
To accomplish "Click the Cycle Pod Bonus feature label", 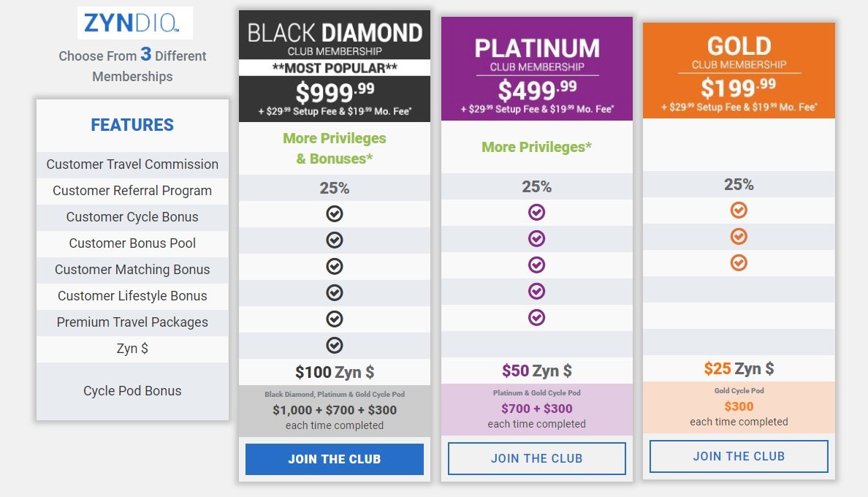I will click(132, 391).
